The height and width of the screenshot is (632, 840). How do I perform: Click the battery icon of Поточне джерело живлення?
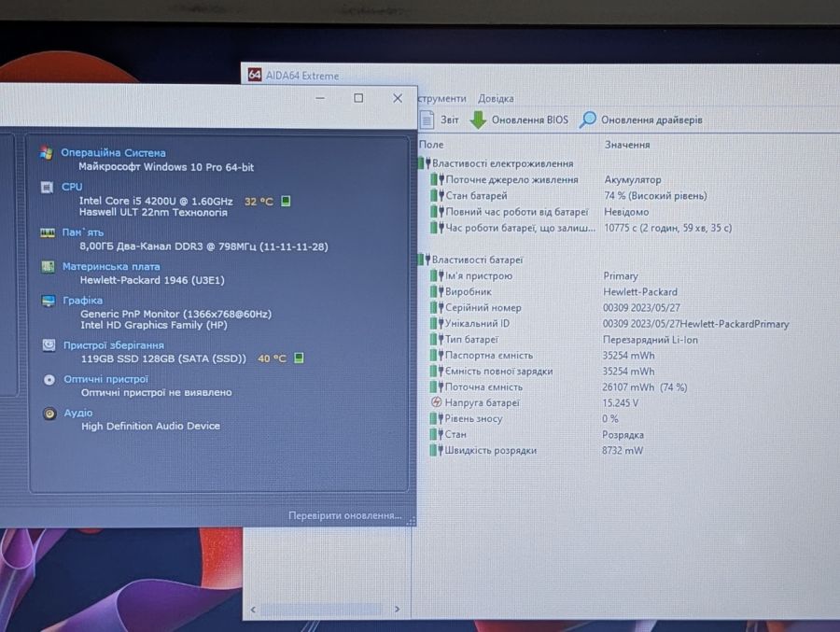point(437,179)
